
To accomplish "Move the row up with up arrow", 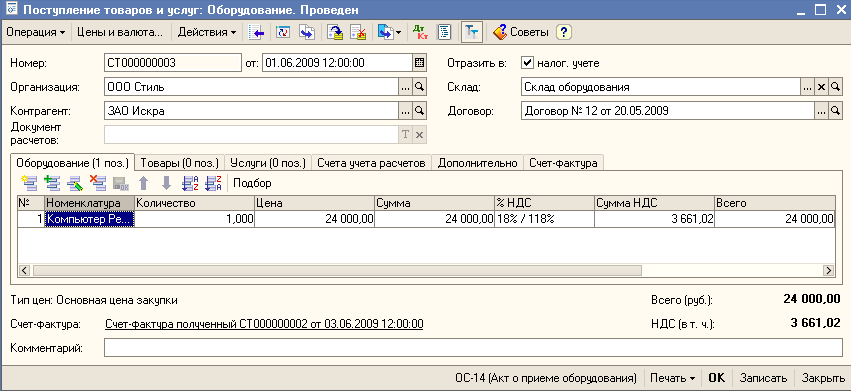I will pyautogui.click(x=143, y=183).
